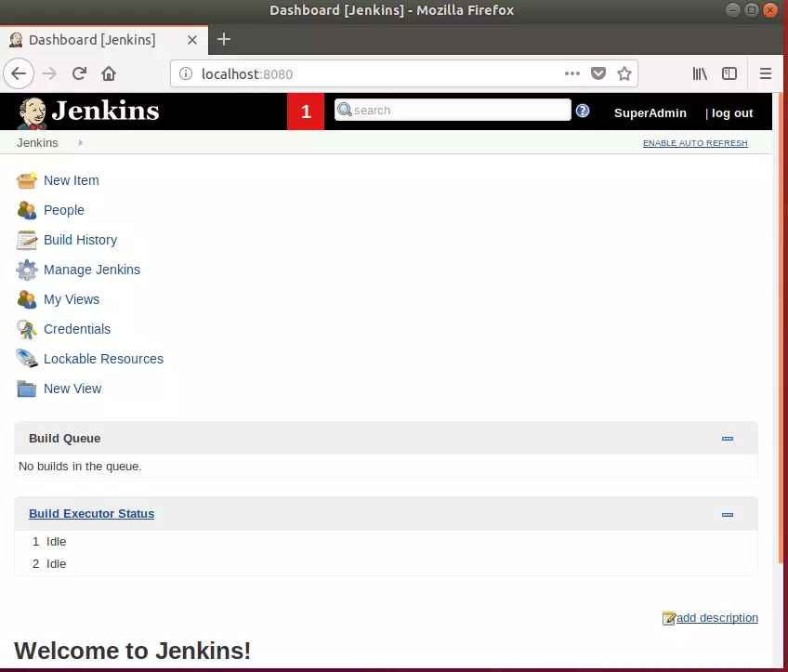788x672 pixels.
Task: Open the Build Executor Status link
Action: [x=91, y=514]
